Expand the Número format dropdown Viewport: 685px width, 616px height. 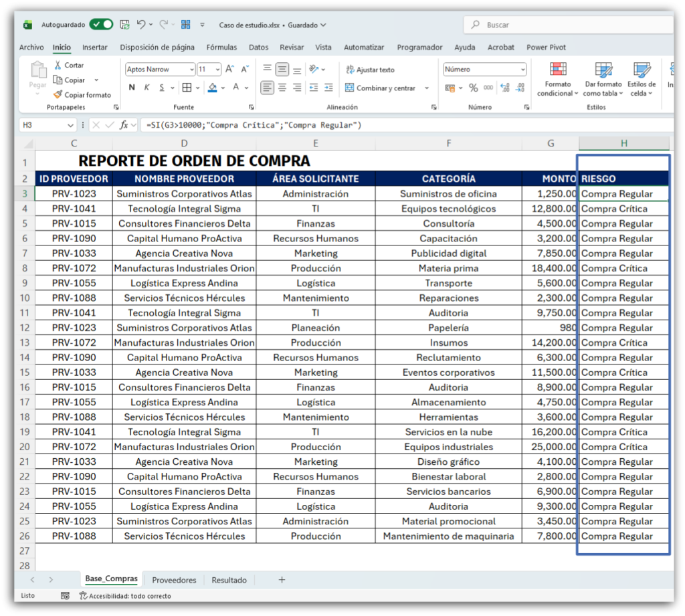(x=522, y=70)
